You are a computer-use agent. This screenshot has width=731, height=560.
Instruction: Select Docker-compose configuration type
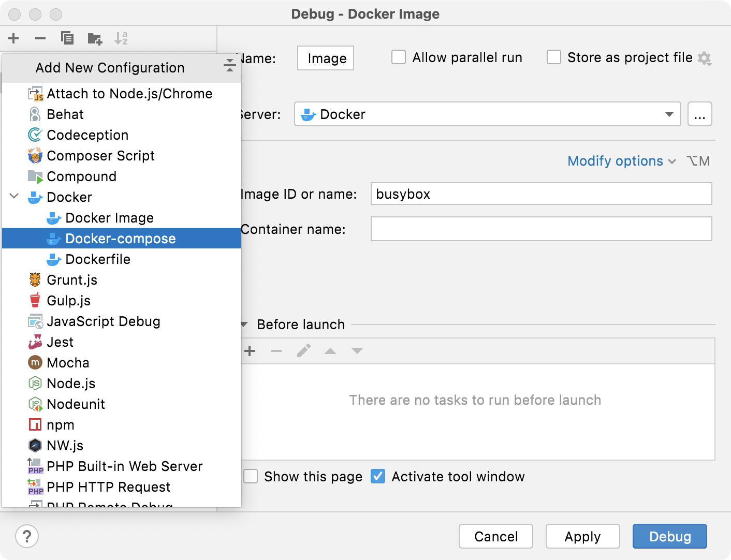[x=122, y=238]
